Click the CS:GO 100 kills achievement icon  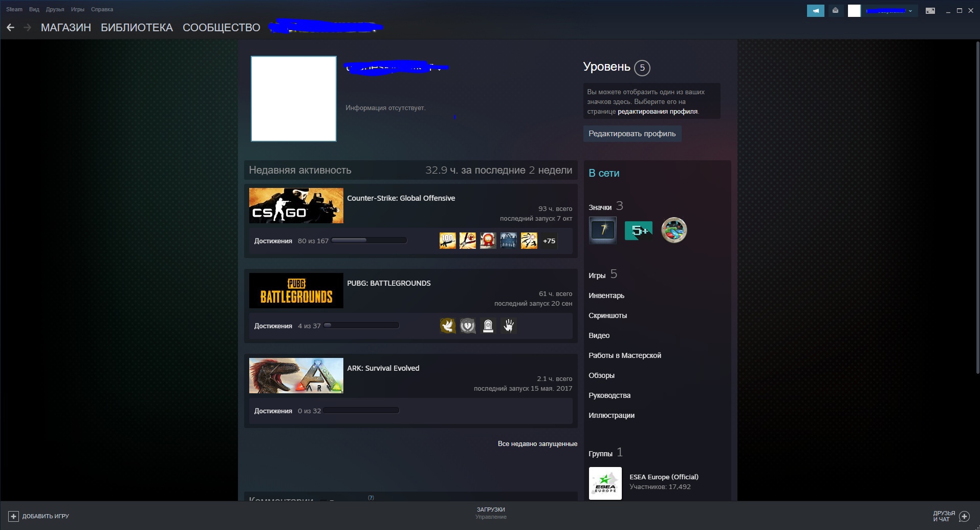[448, 241]
